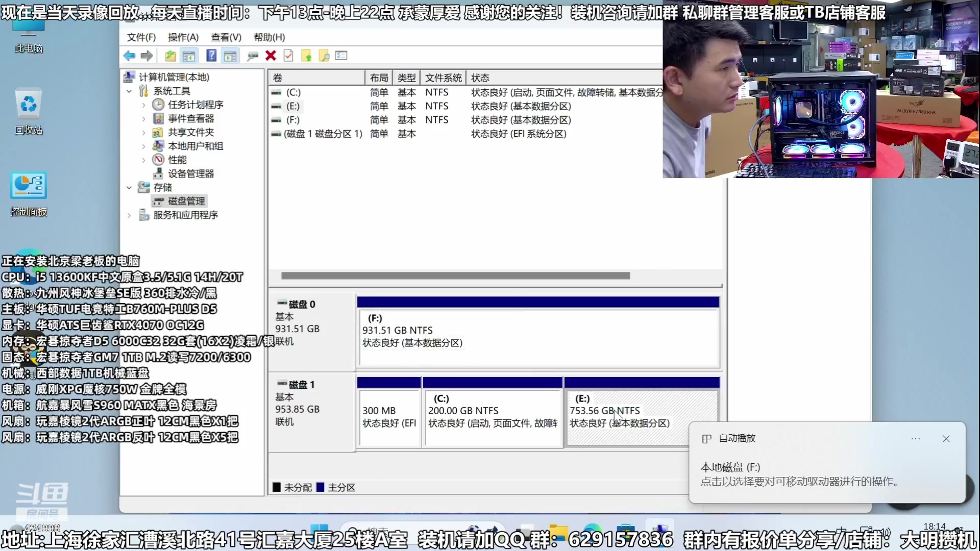Collapse the 系统工具 tree branch
Viewport: 980px width, 551px height.
129,91
